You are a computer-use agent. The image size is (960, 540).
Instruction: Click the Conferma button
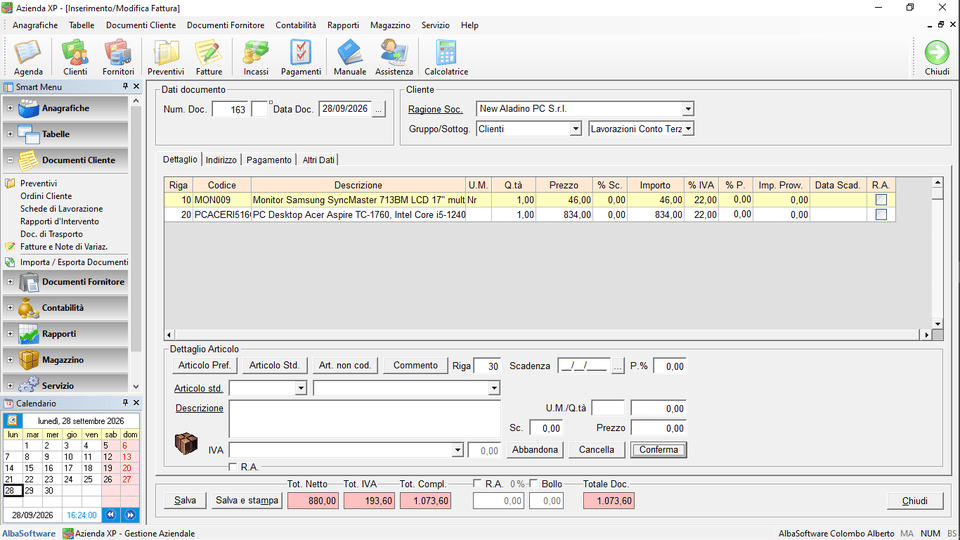pos(659,450)
